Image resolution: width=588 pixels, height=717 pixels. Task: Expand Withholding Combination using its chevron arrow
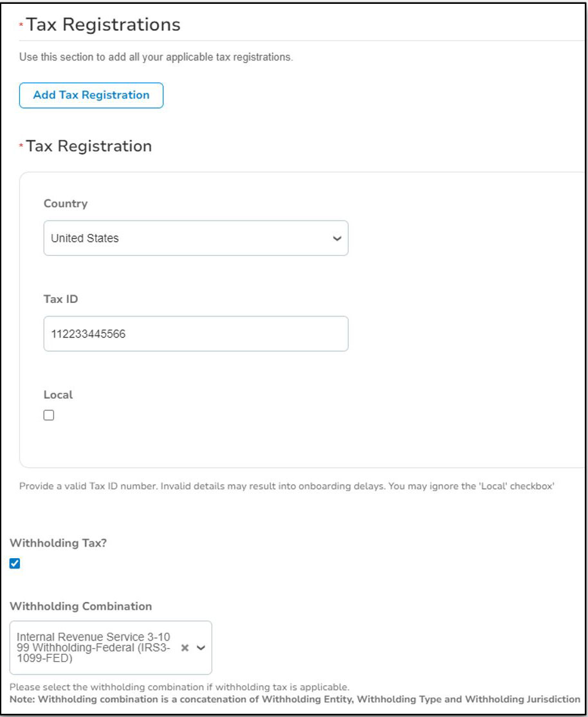click(x=201, y=648)
